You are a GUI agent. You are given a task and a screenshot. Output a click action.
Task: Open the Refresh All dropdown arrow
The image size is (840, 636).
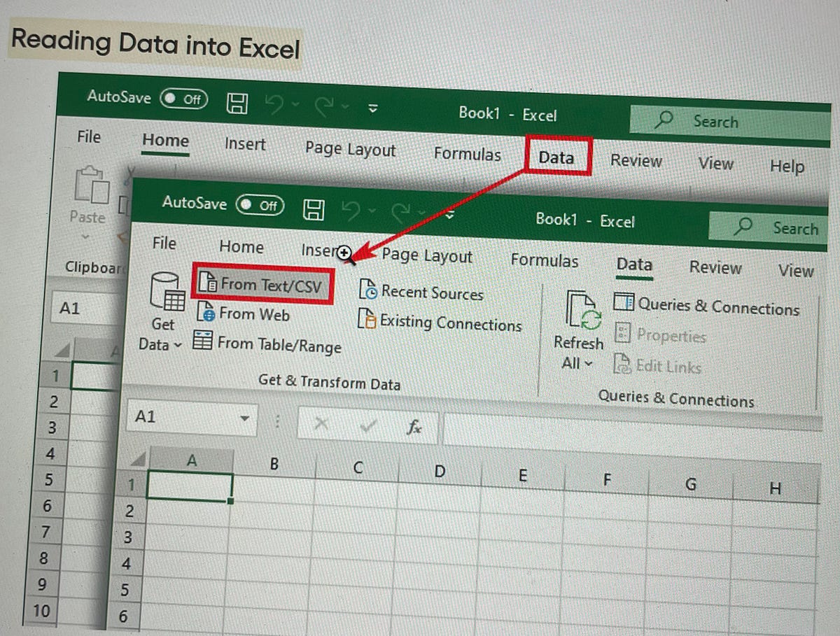click(x=589, y=363)
